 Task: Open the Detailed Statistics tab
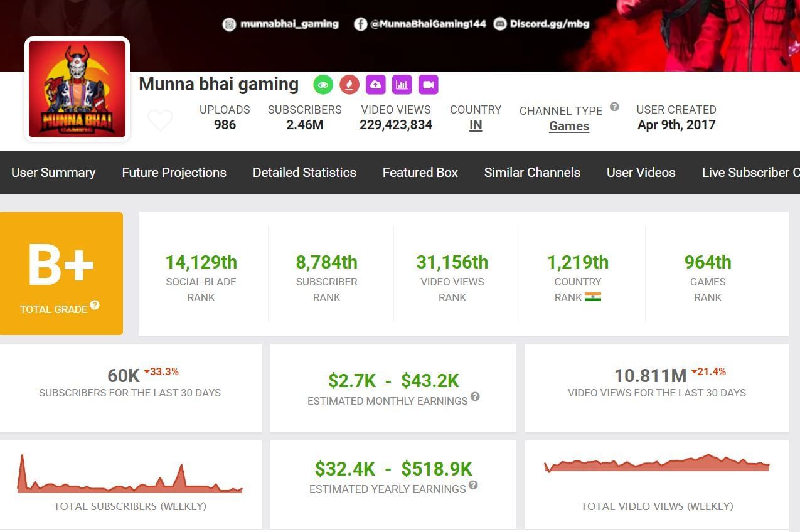tap(304, 173)
